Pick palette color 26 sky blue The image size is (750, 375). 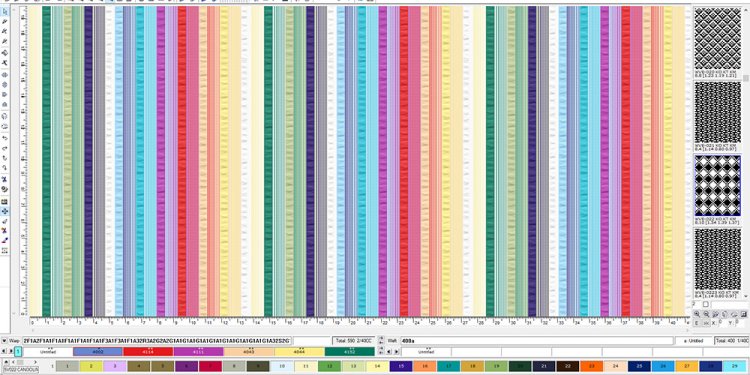[x=663, y=366]
